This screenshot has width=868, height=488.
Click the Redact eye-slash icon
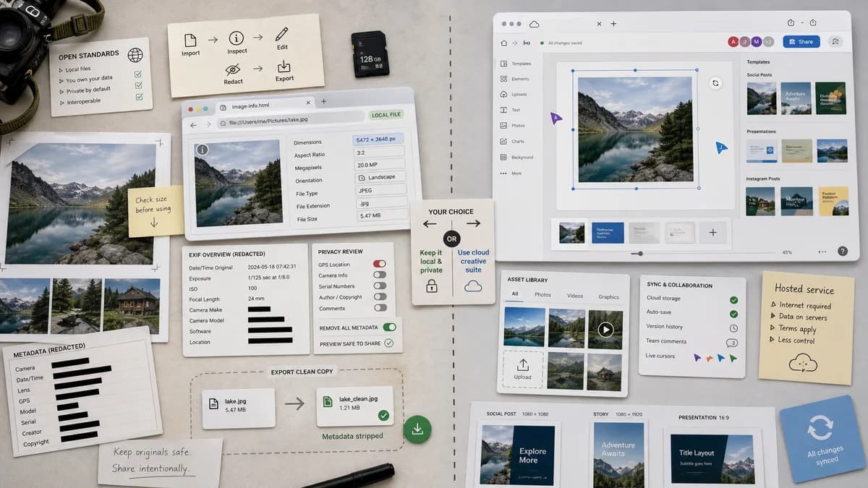(x=233, y=70)
